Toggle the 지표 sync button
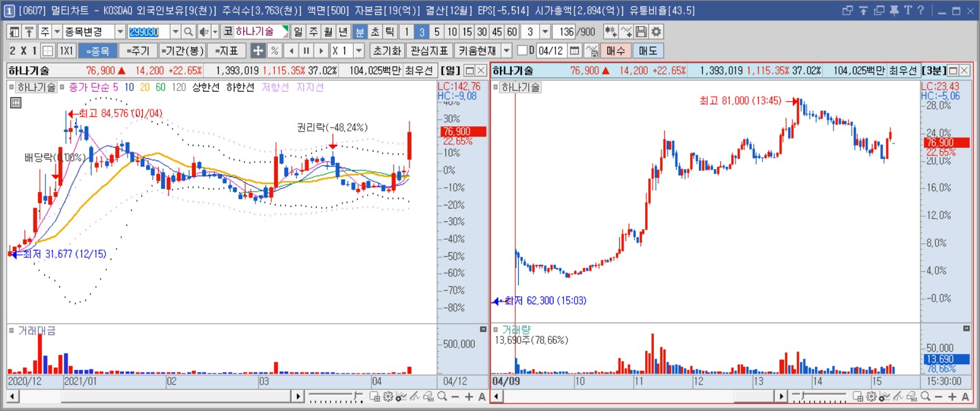This screenshot has height=411, width=980. pos(226,51)
